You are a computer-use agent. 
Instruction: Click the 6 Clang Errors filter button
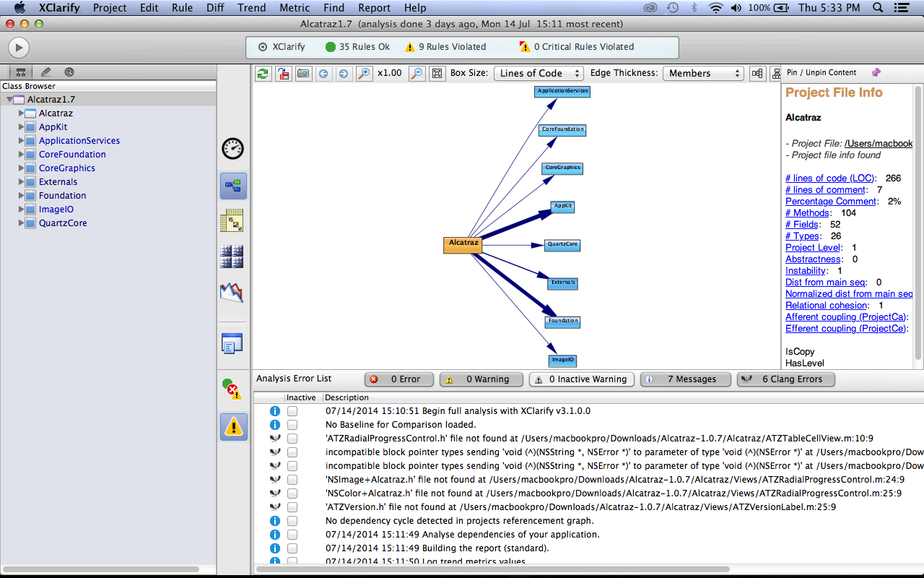[786, 379]
